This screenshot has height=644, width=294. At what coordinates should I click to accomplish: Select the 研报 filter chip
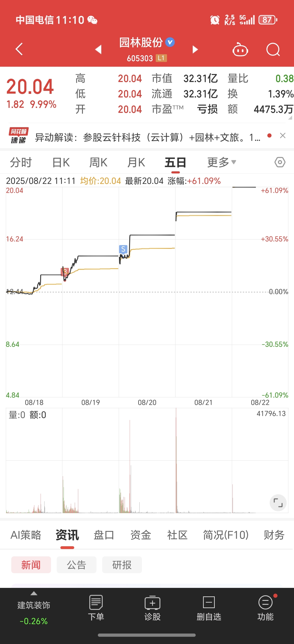click(122, 565)
